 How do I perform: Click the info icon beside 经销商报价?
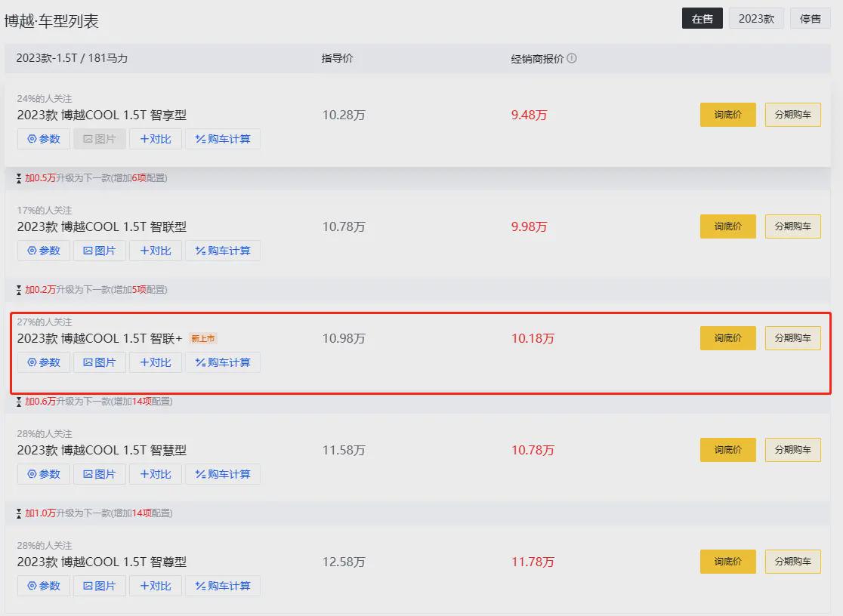pyautogui.click(x=572, y=58)
